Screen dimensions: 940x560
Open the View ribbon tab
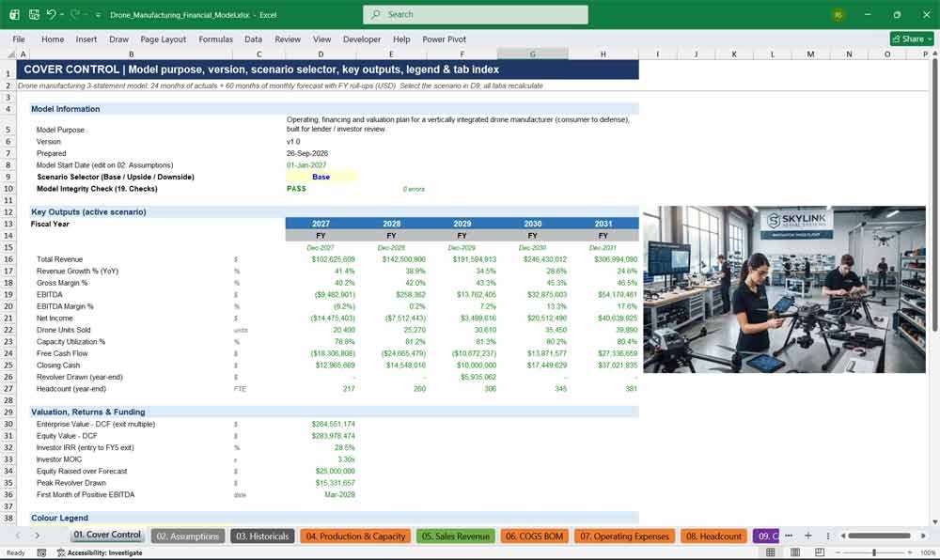[x=321, y=39]
